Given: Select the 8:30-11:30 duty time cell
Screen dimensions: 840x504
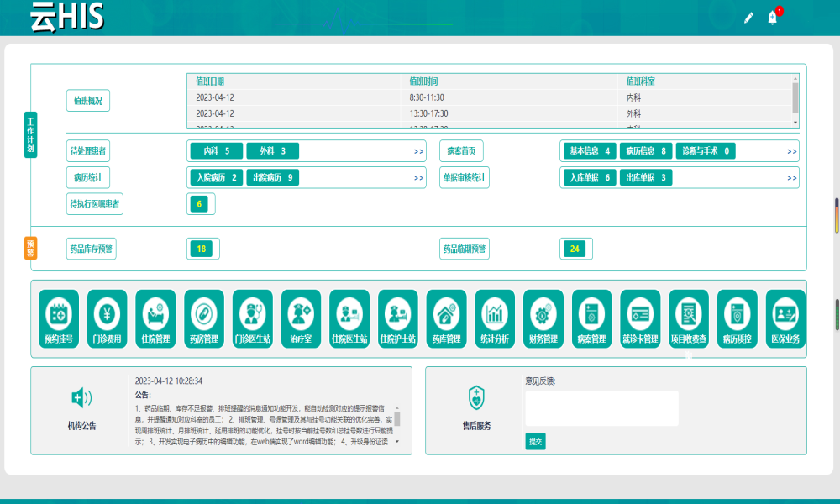Looking at the screenshot, I should click(427, 97).
